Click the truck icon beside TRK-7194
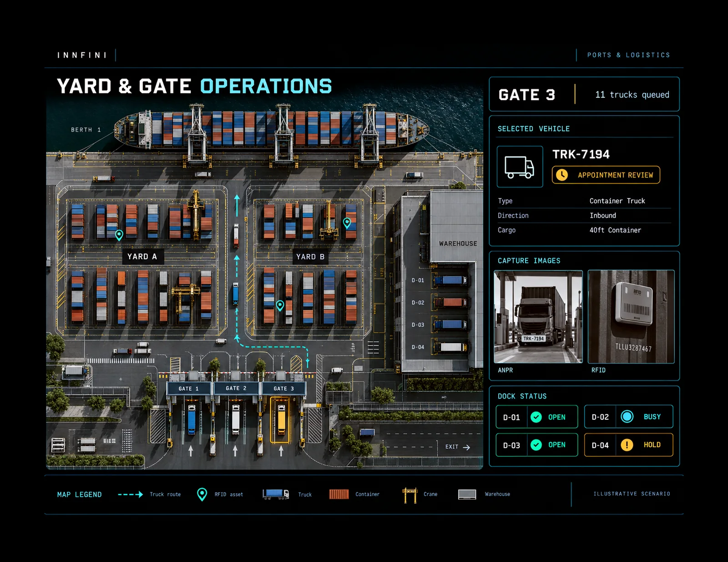The image size is (728, 562). coord(520,167)
